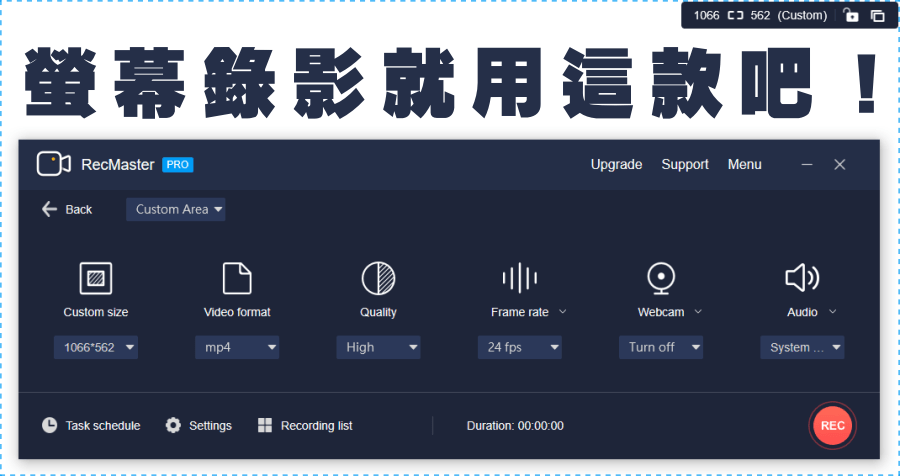Open the mp4 video format dropdown
This screenshot has width=900, height=476.
(x=237, y=347)
